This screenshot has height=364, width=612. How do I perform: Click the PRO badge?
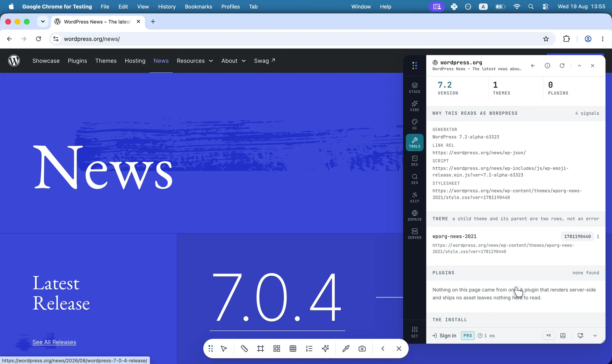click(x=468, y=336)
